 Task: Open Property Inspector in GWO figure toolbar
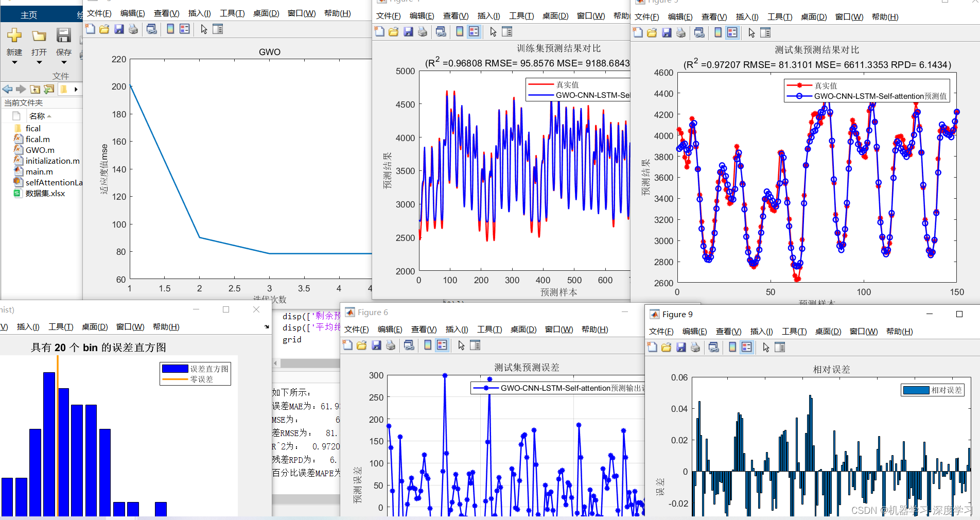tap(218, 29)
